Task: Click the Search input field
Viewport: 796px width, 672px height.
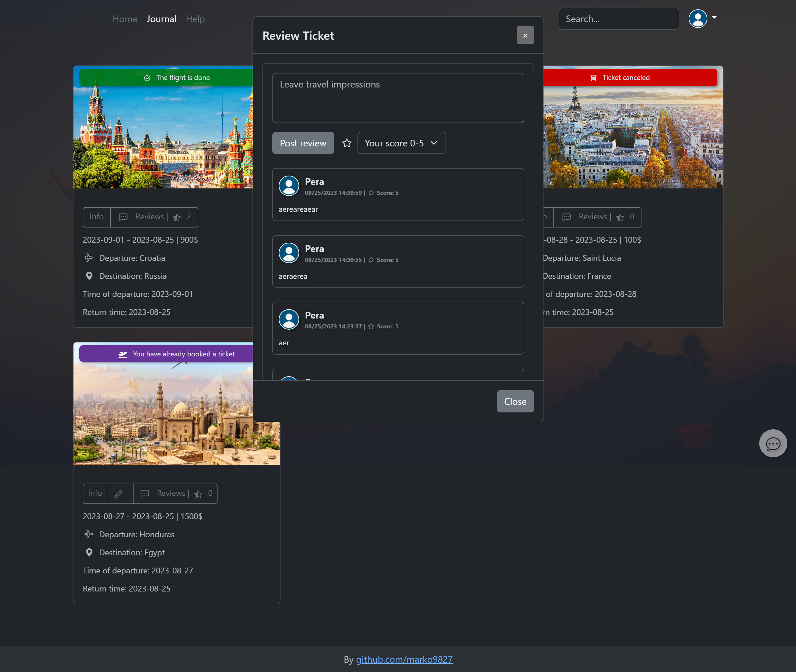Action: click(618, 19)
